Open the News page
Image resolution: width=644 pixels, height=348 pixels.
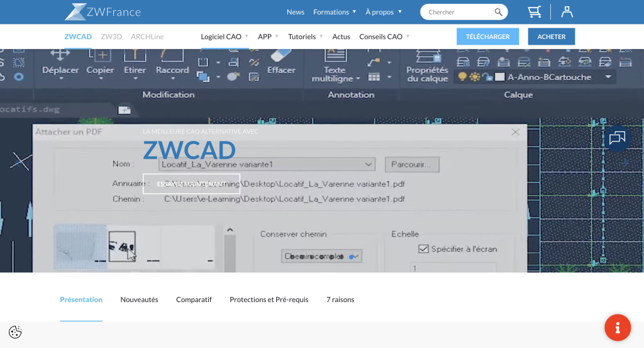pos(296,12)
